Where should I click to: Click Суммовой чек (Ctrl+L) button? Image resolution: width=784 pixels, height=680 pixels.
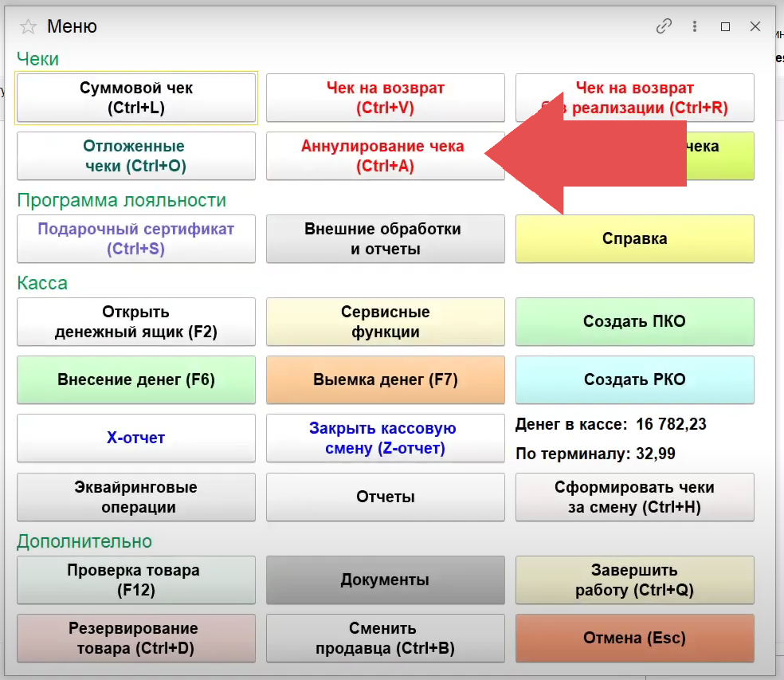(x=136, y=98)
